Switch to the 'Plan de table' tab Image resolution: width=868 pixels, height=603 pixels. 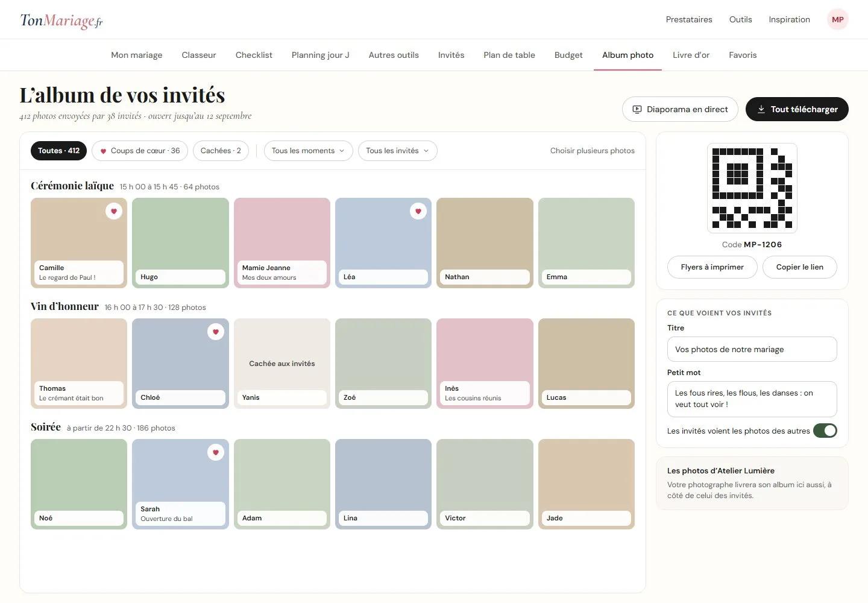[509, 55]
